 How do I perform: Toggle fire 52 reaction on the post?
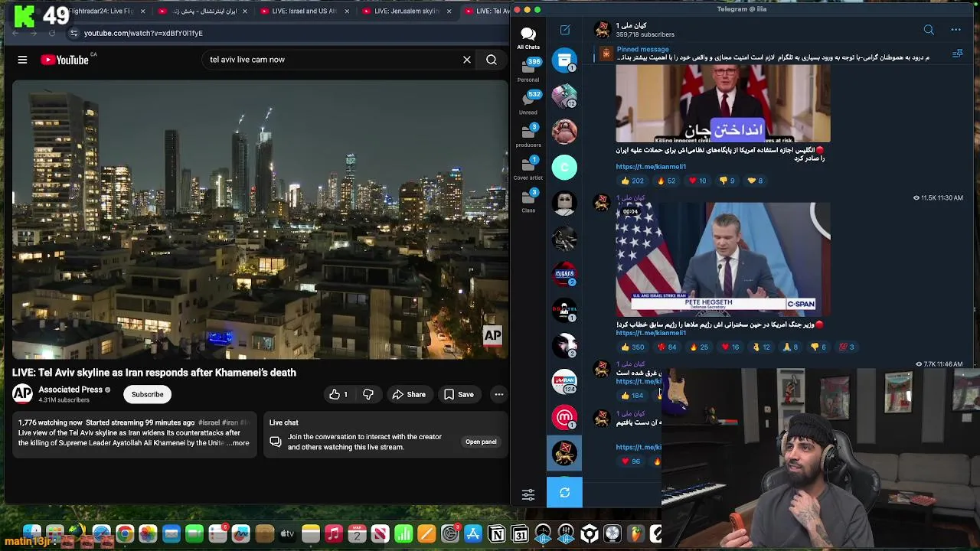click(x=666, y=181)
